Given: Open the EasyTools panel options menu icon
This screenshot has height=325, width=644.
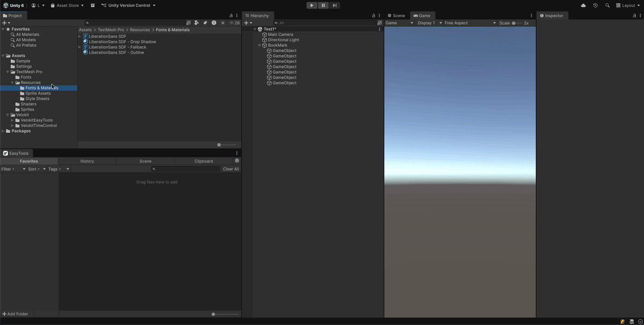Looking at the screenshot, I should (236, 153).
